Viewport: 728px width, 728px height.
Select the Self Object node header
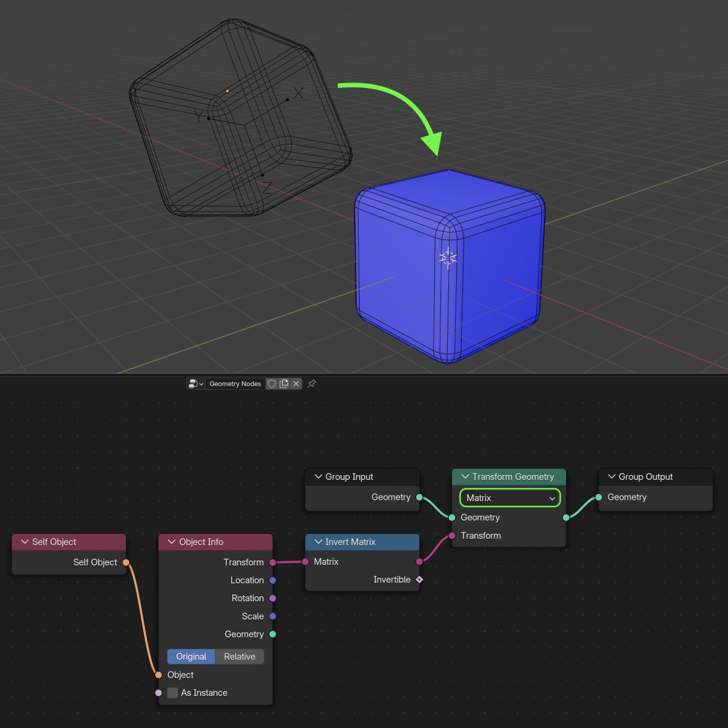69,542
